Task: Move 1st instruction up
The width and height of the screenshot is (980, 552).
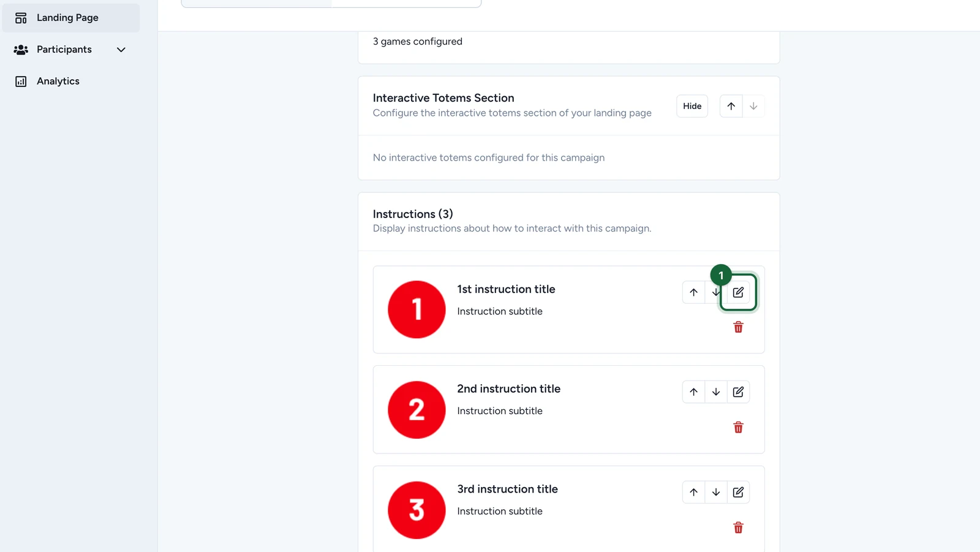Action: (x=693, y=292)
